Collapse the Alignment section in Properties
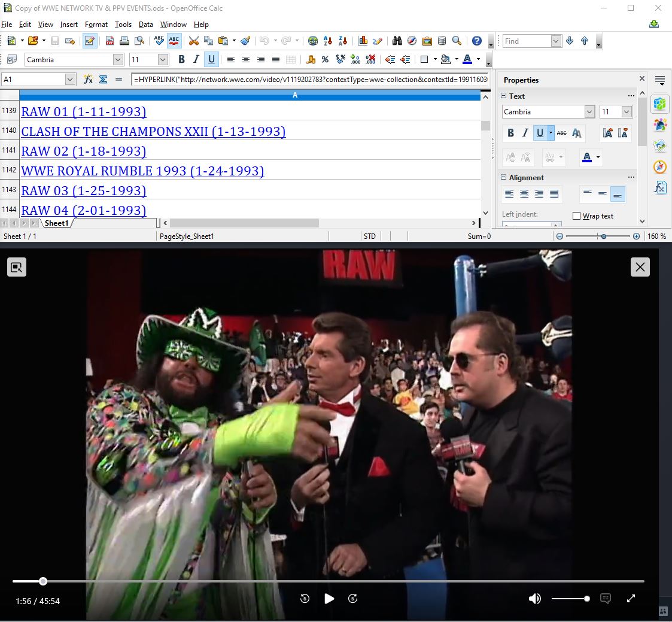672x622 pixels. 503,177
